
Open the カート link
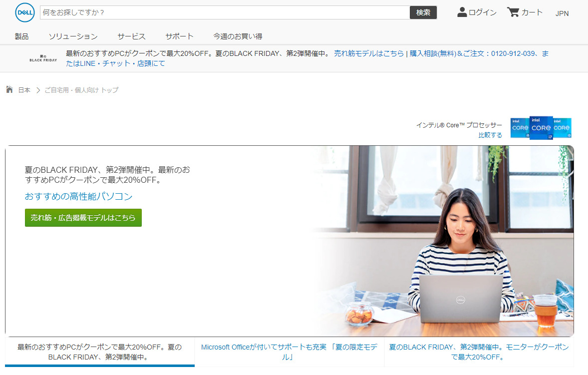[532, 12]
